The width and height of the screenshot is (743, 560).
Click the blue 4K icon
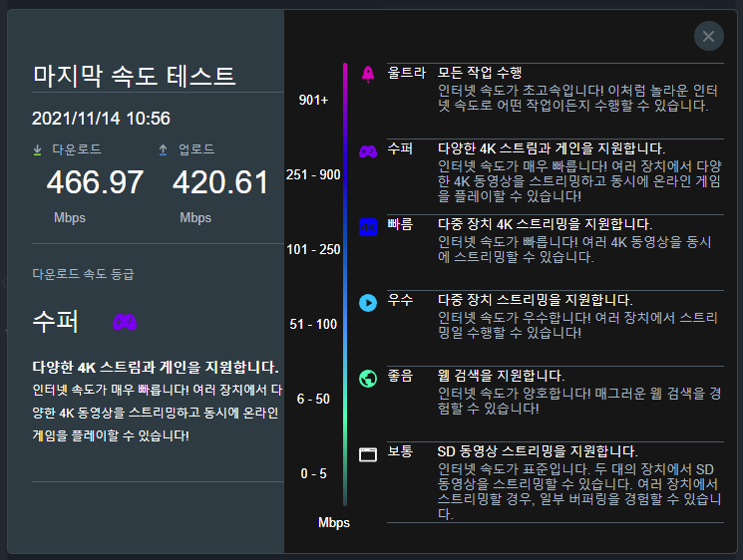(x=368, y=227)
